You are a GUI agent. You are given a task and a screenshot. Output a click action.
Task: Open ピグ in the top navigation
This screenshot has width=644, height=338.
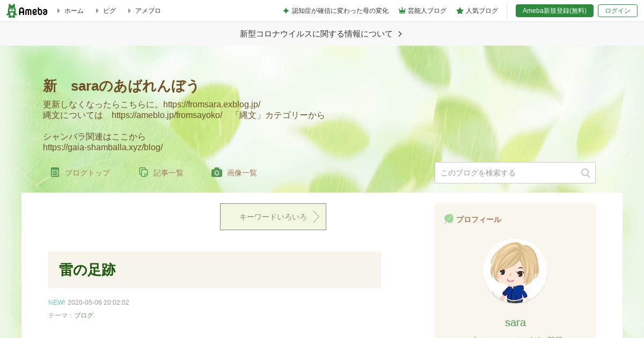pyautogui.click(x=109, y=11)
